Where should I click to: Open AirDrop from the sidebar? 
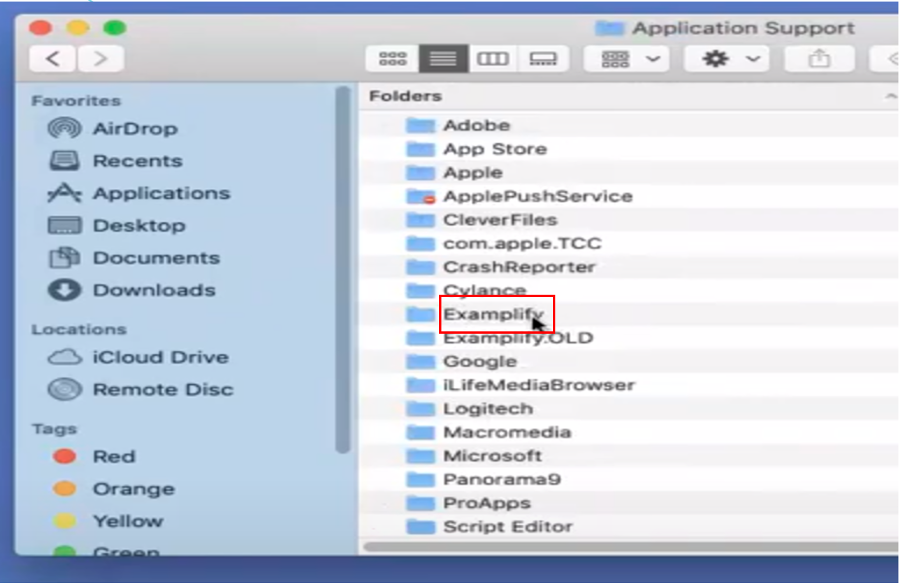point(112,128)
